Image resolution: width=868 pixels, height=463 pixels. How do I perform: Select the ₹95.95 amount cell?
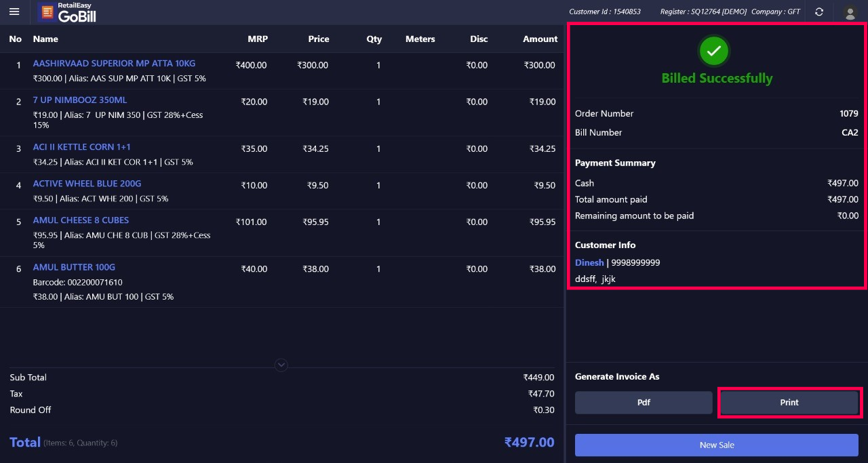pos(542,222)
